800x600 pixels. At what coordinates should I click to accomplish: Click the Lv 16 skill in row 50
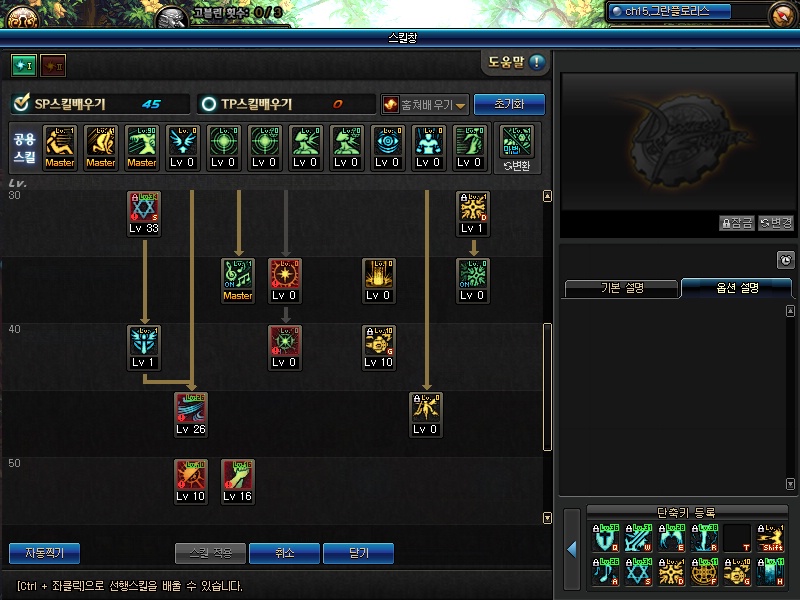(x=238, y=474)
